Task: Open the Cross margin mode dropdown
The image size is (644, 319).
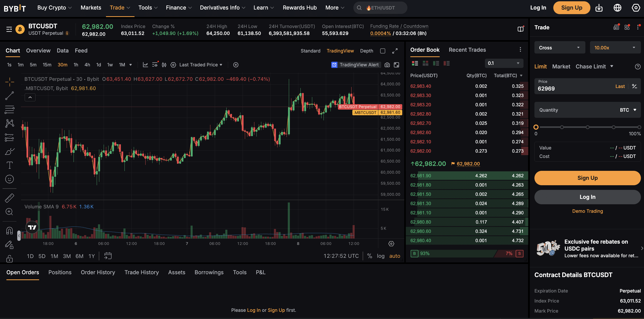Action: 560,48
